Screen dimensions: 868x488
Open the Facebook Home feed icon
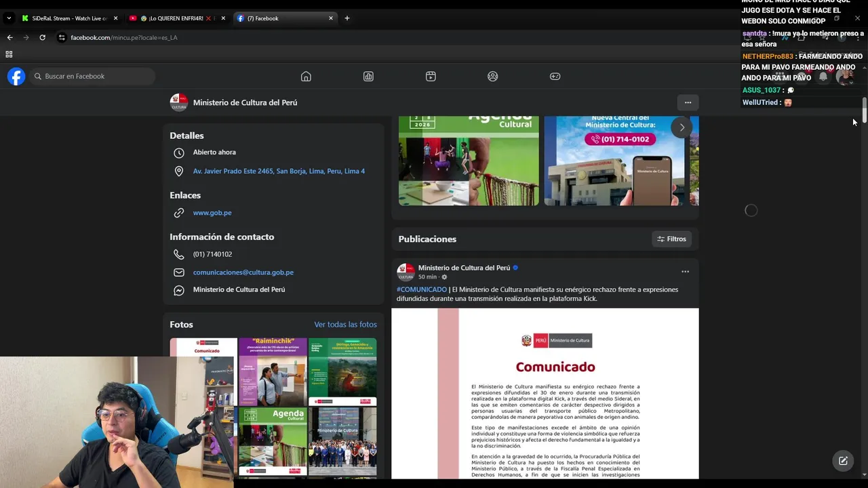point(306,77)
